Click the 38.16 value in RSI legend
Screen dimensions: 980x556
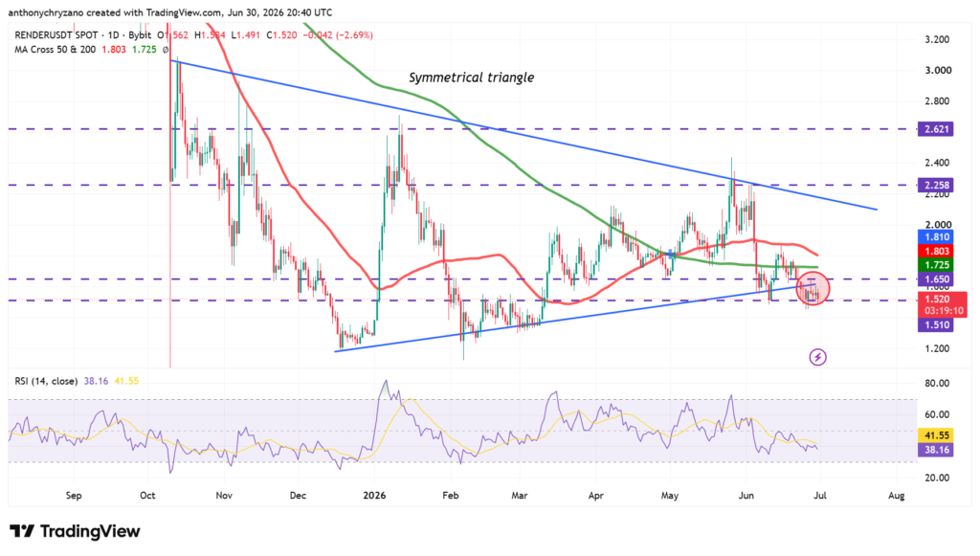pos(96,381)
